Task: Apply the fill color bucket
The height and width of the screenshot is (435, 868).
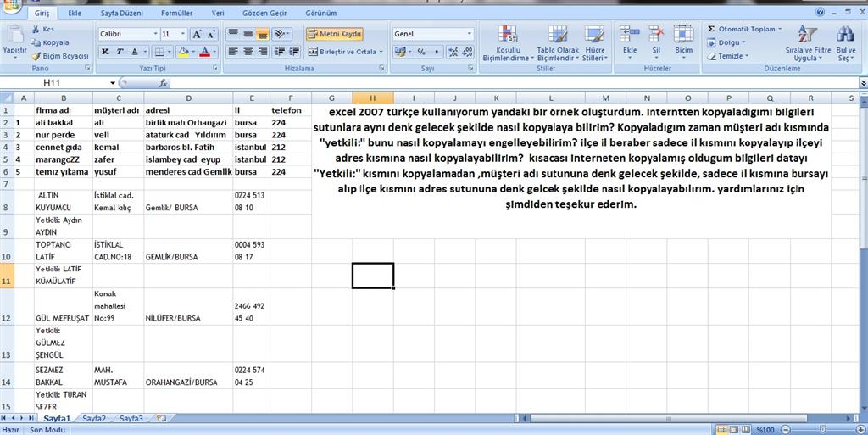Action: pyautogui.click(x=183, y=52)
